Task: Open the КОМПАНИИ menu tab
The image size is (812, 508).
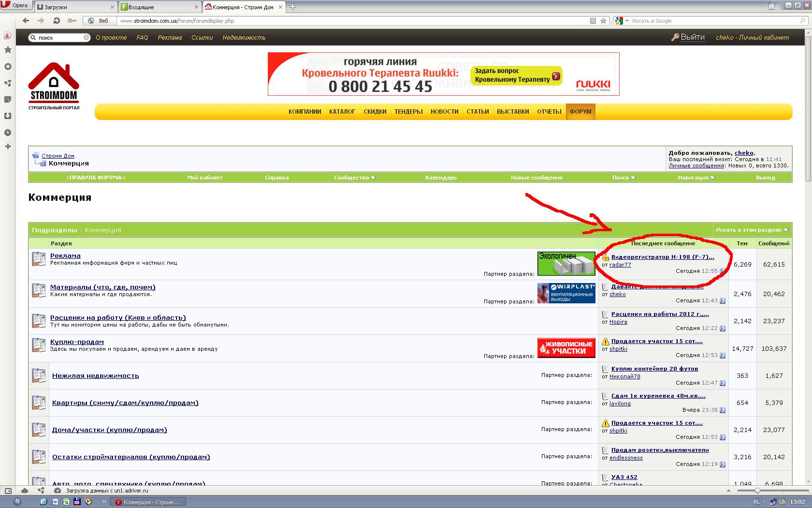Action: pyautogui.click(x=305, y=112)
